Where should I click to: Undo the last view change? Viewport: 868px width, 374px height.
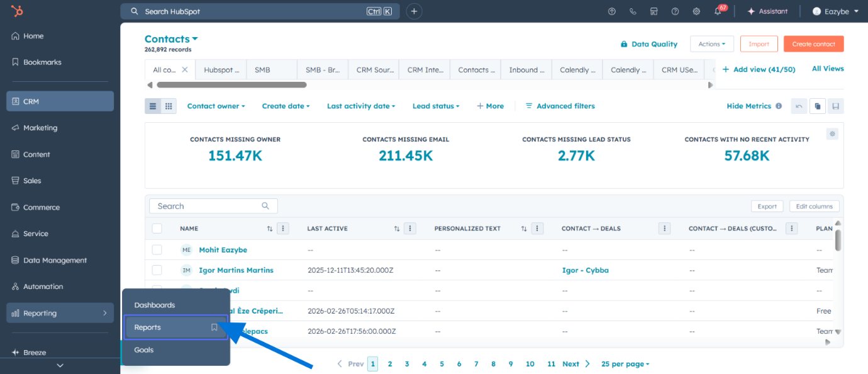pos(799,106)
